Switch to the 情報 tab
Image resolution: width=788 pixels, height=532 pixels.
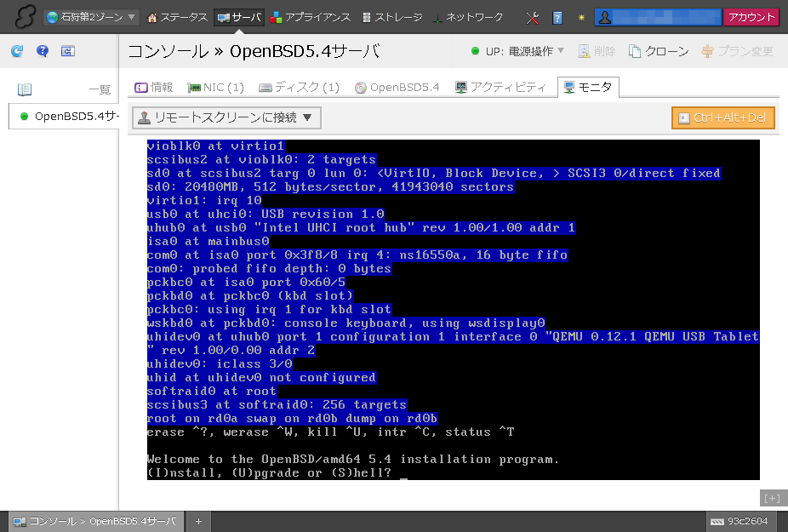pyautogui.click(x=154, y=87)
